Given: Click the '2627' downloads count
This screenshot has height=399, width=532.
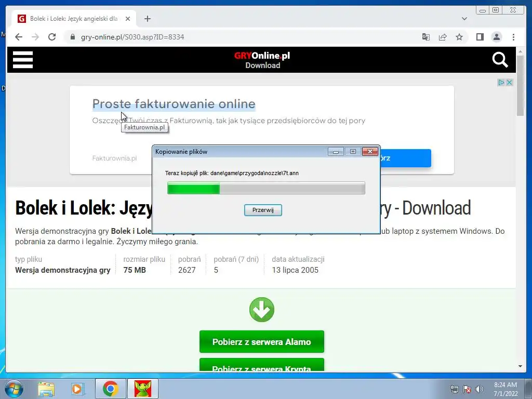Looking at the screenshot, I should (x=187, y=270).
